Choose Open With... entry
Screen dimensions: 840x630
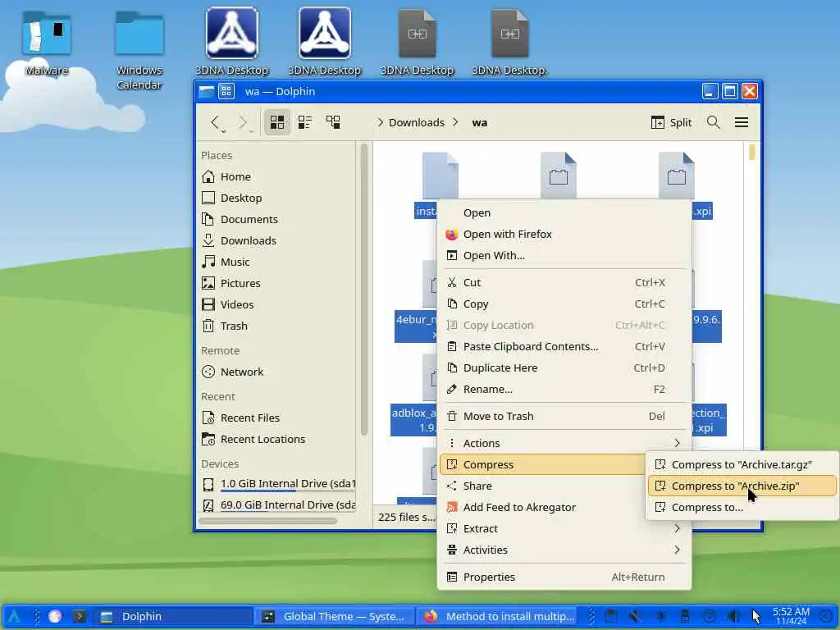[564, 256]
